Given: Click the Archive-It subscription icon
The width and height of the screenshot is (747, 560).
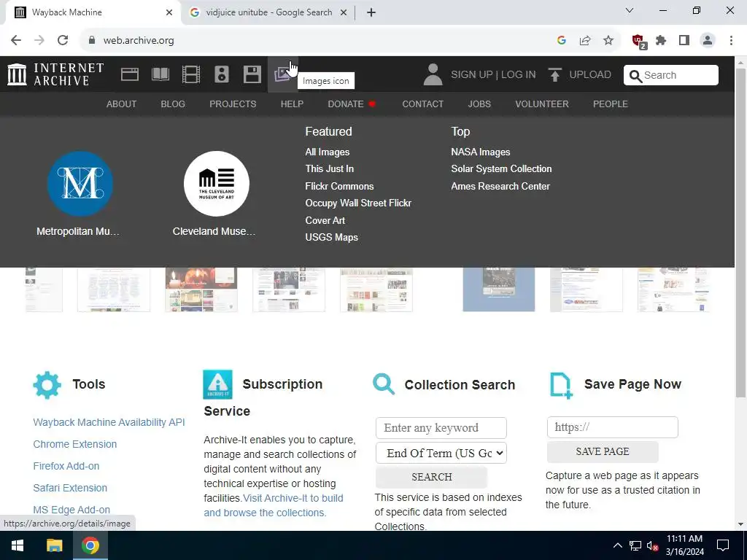Looking at the screenshot, I should (x=217, y=384).
